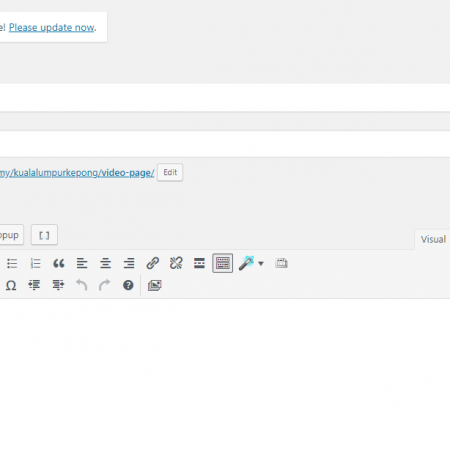Switch to the Visual editor tab
Image resolution: width=450 pixels, height=450 pixels.
[433, 239]
